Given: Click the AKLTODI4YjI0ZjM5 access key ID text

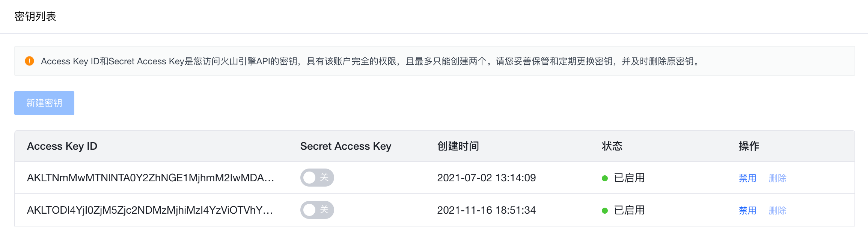Looking at the screenshot, I should click(149, 210).
